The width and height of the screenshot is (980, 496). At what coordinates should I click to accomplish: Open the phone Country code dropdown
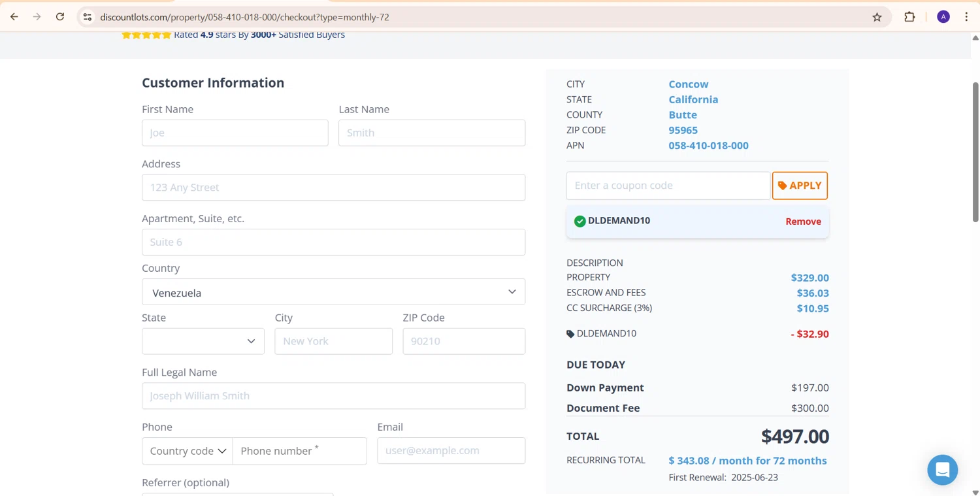[188, 451]
